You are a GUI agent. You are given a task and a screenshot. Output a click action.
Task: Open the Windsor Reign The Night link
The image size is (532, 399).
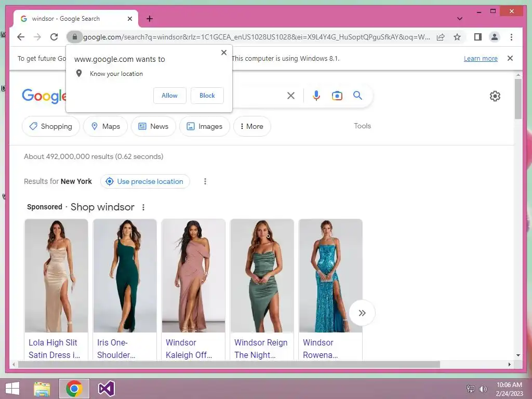[x=261, y=349]
